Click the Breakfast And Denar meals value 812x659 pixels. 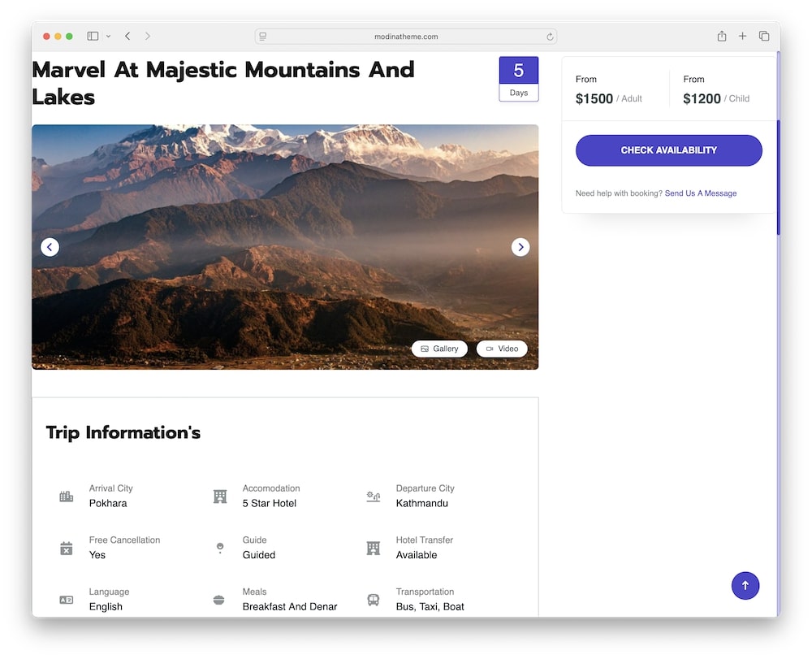pos(290,607)
